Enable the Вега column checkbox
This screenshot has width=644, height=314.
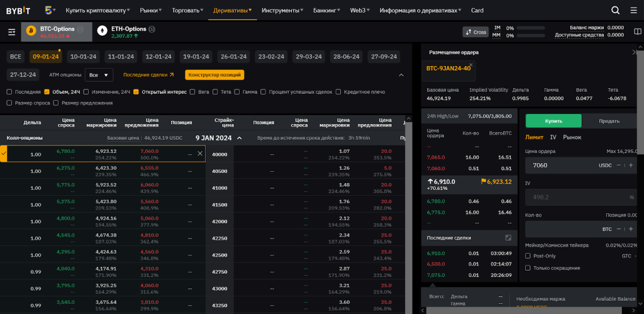pyautogui.click(x=194, y=92)
